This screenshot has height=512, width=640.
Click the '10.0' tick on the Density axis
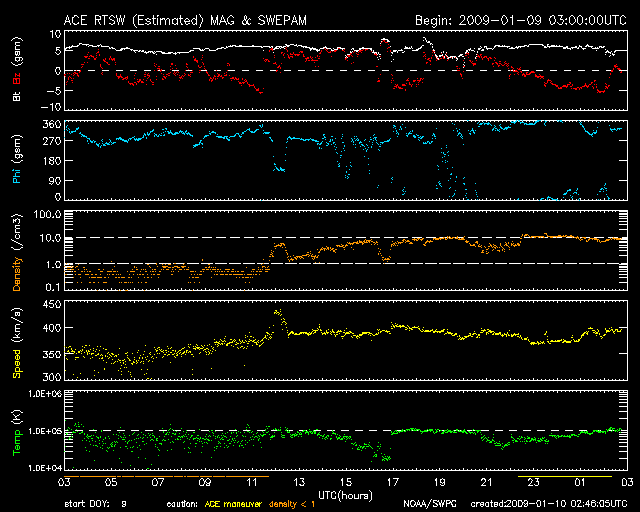click(50, 238)
